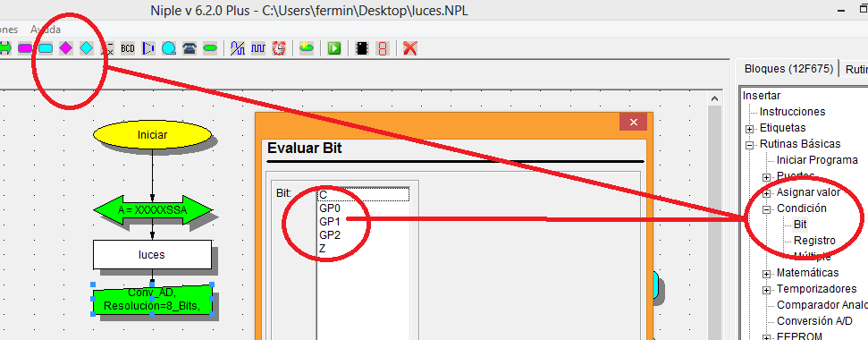Choose bit GP2 in the list

pos(364,234)
